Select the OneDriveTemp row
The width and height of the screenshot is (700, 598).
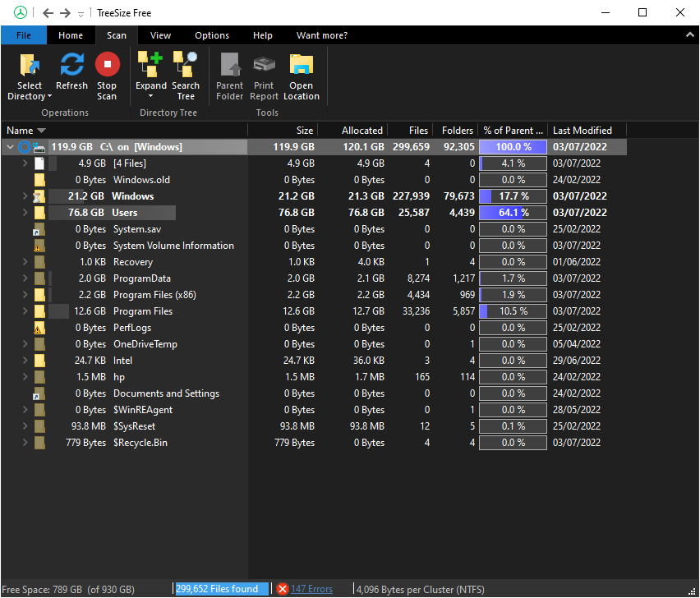(x=314, y=344)
